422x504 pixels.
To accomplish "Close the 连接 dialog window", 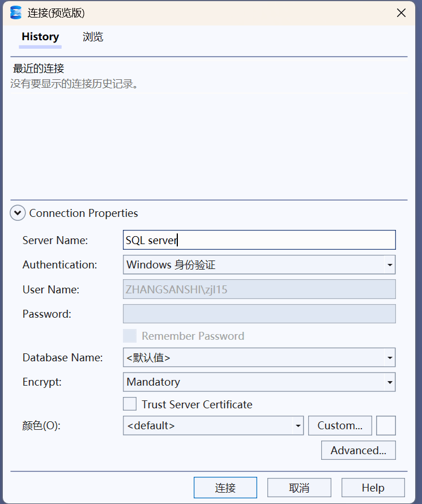I will (x=401, y=13).
